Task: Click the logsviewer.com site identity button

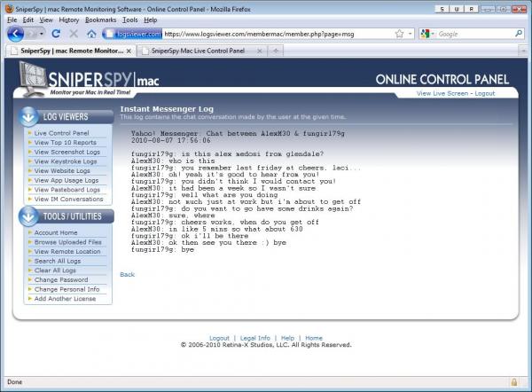Action: click(x=133, y=34)
